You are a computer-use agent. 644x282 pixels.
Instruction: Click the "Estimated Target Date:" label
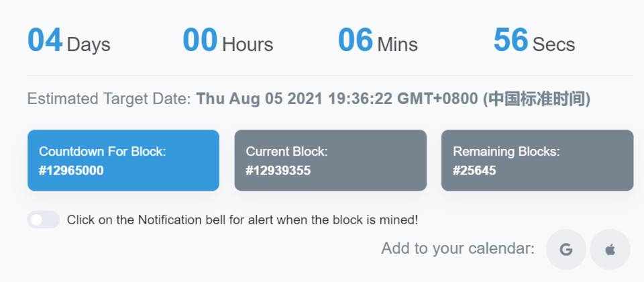click(x=109, y=99)
